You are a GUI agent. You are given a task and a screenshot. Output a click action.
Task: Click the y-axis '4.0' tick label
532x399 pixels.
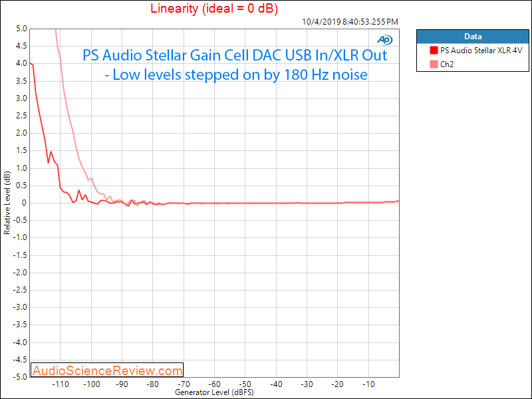click(x=21, y=63)
